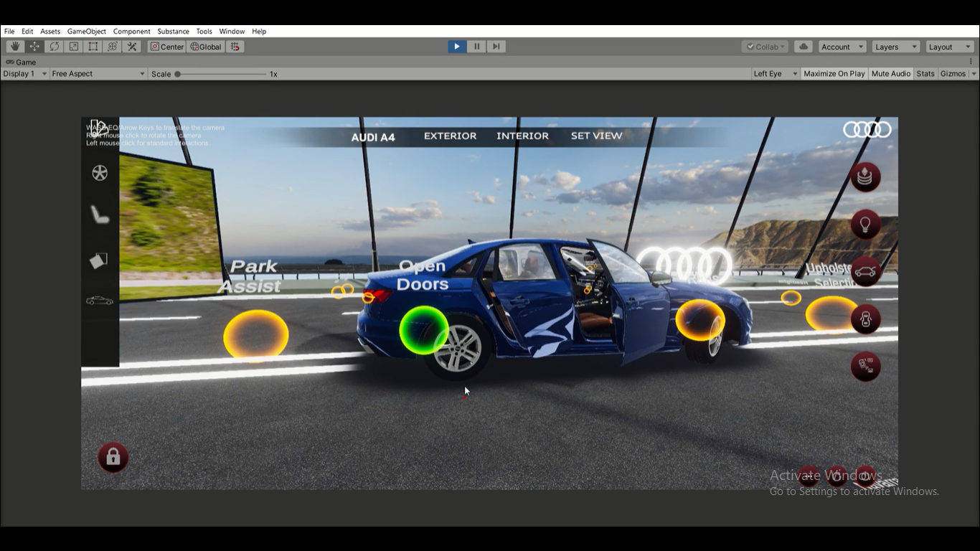This screenshot has height=551, width=980.
Task: Toggle Global handle rotation
Action: coord(206,47)
